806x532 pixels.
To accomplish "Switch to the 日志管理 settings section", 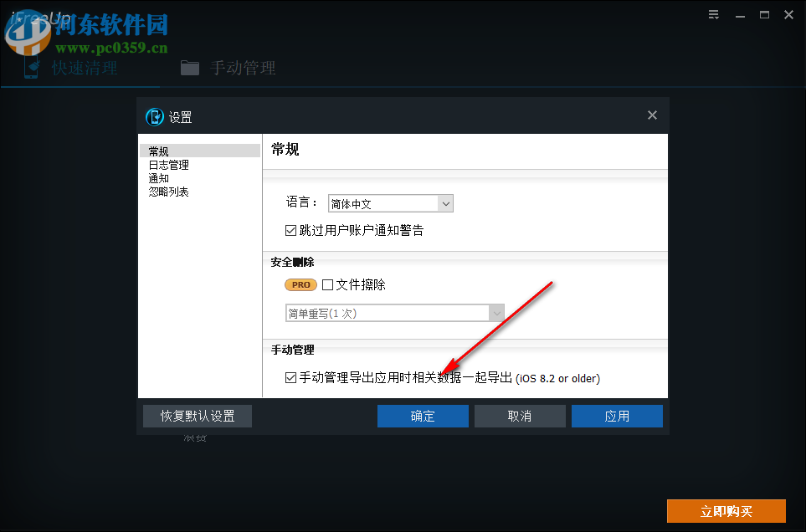I will pyautogui.click(x=168, y=164).
